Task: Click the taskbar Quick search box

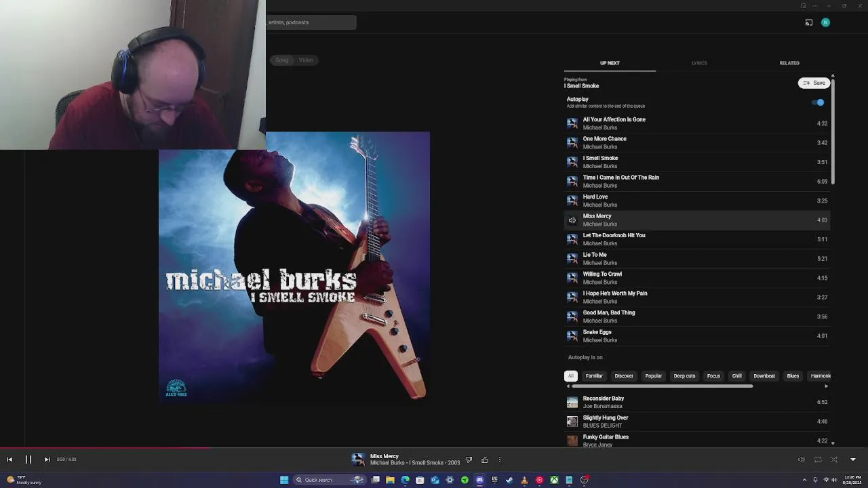Action: [x=329, y=480]
